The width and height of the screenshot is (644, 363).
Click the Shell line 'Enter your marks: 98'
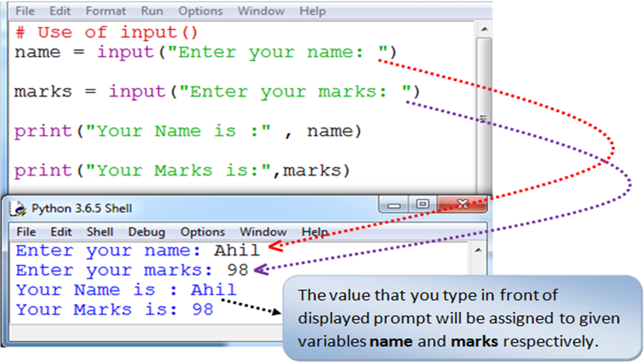(x=132, y=270)
